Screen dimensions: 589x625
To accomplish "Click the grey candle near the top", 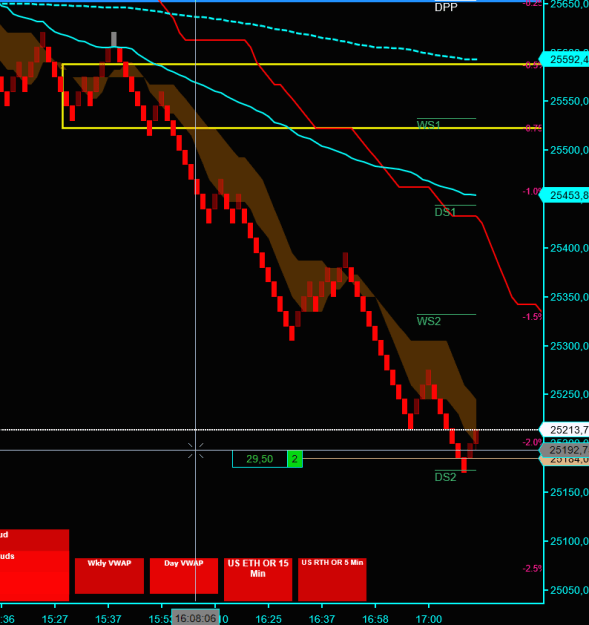I will point(114,39).
